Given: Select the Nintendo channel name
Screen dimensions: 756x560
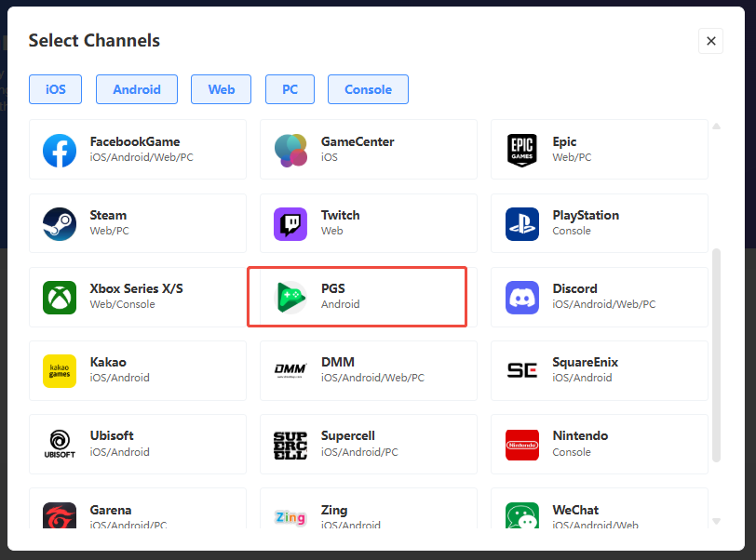Looking at the screenshot, I should 581,435.
